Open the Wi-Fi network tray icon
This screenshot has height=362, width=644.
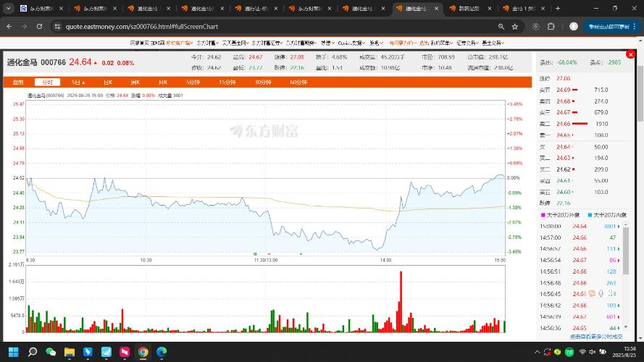click(x=582, y=352)
